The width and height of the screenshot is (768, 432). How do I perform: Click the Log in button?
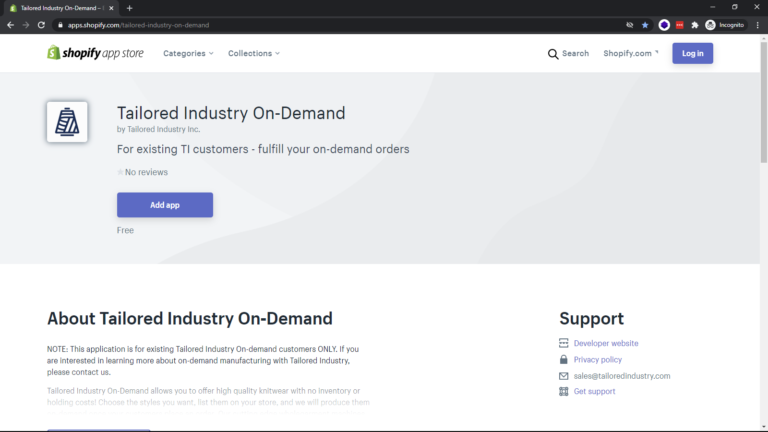pyautogui.click(x=692, y=53)
